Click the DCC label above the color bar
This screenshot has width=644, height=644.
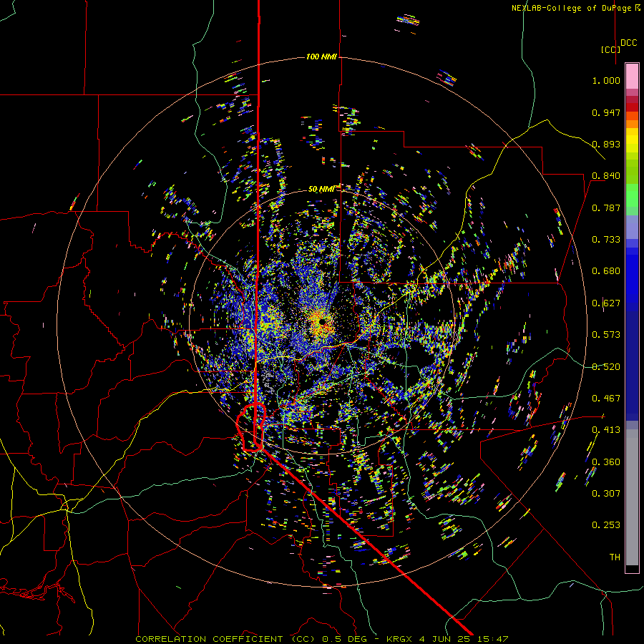[628, 43]
